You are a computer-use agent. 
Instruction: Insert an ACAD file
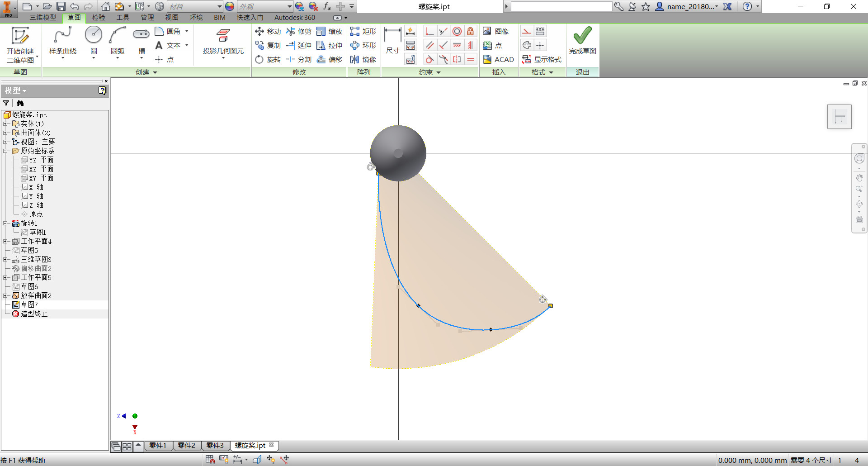pyautogui.click(x=498, y=59)
